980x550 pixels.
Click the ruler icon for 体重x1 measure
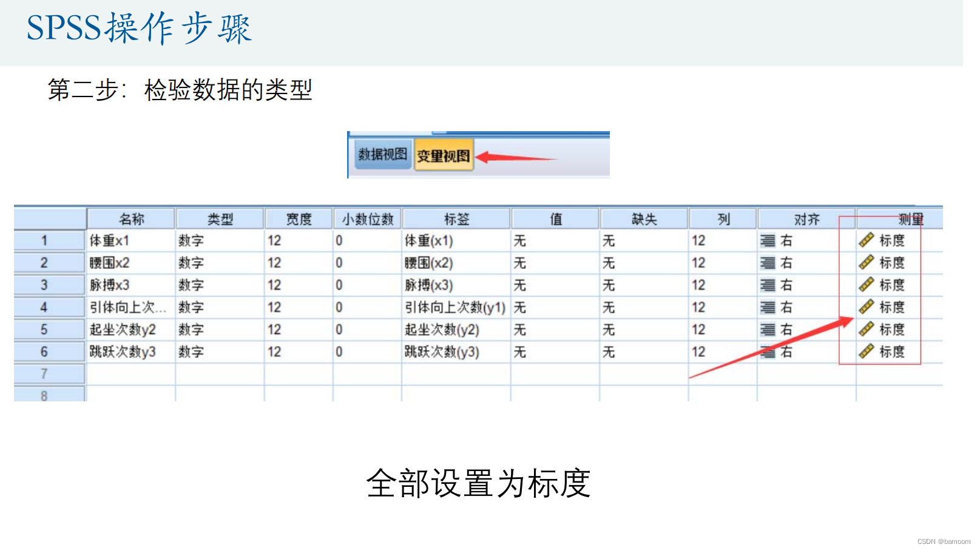point(867,240)
